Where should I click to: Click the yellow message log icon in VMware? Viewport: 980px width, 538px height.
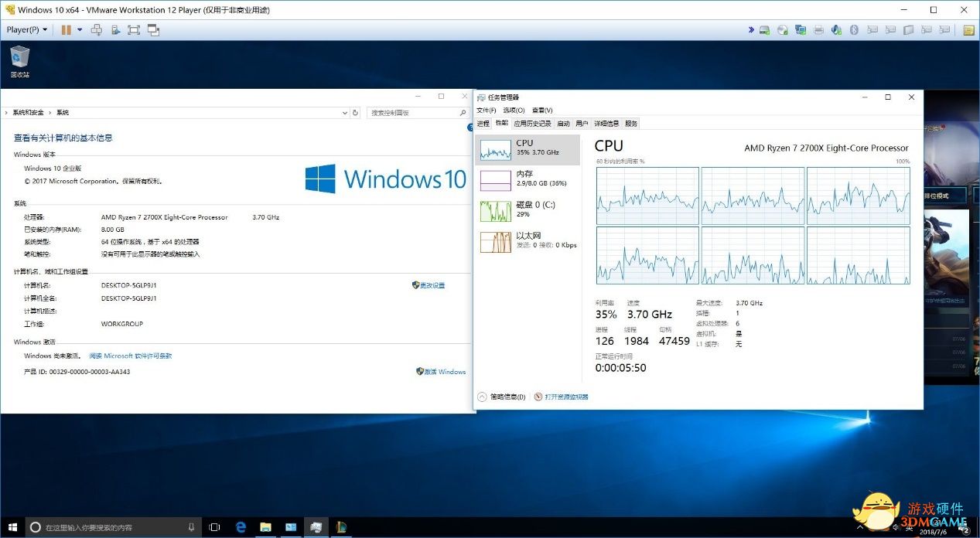[x=968, y=30]
